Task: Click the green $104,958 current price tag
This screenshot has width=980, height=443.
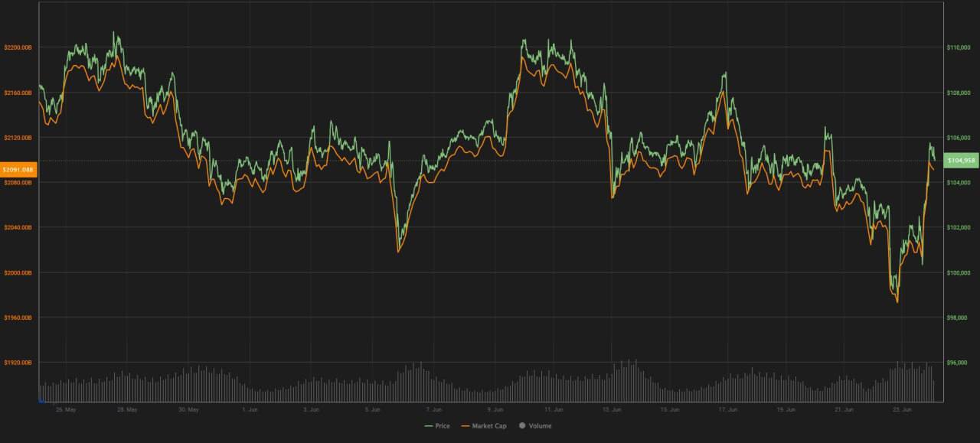Action: [960, 161]
